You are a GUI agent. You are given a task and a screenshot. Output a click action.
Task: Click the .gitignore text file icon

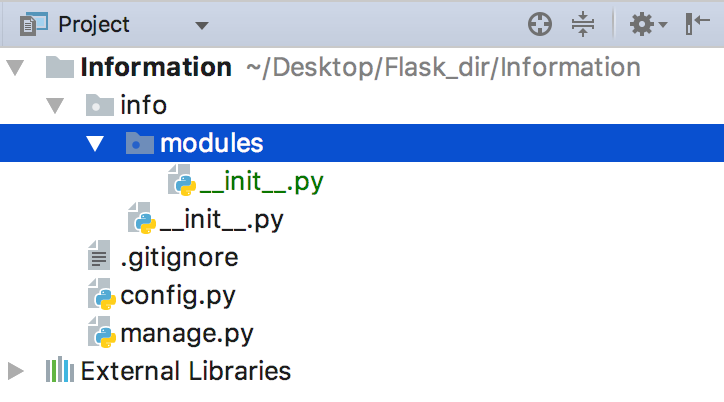pos(99,255)
